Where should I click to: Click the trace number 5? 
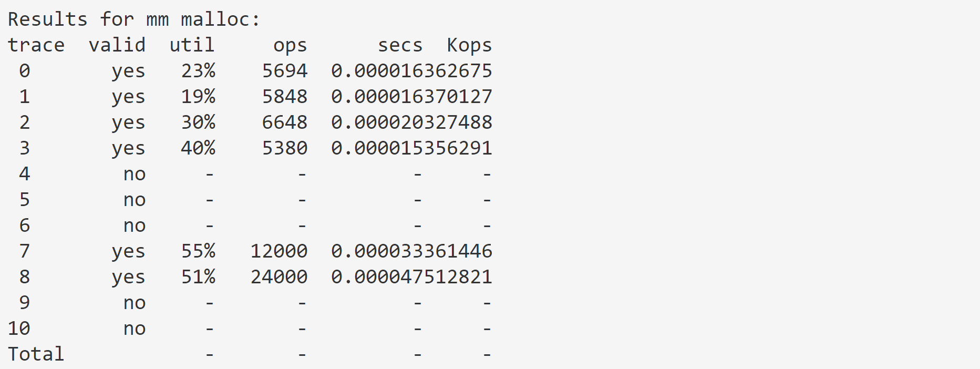[25, 200]
